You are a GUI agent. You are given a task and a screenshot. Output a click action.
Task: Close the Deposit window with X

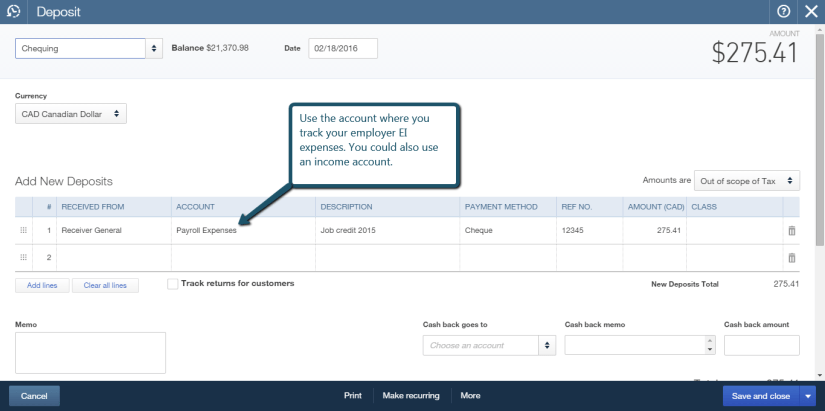coord(810,11)
